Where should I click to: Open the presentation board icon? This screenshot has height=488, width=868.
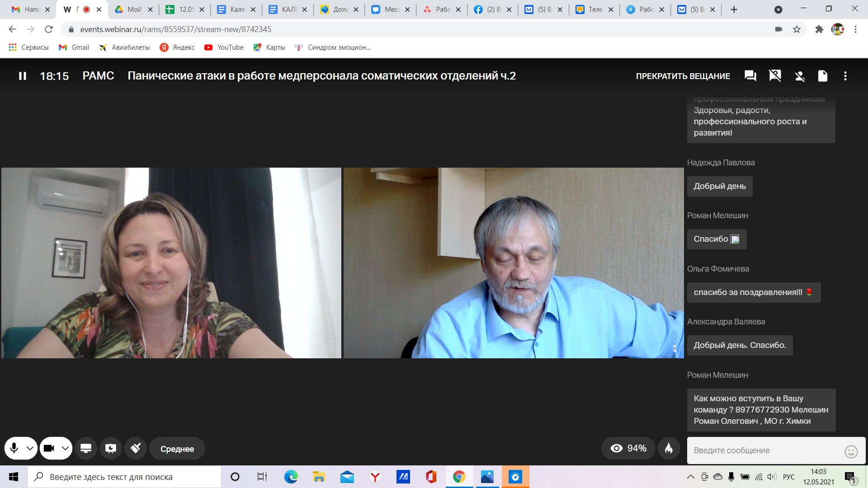pyautogui.click(x=111, y=448)
